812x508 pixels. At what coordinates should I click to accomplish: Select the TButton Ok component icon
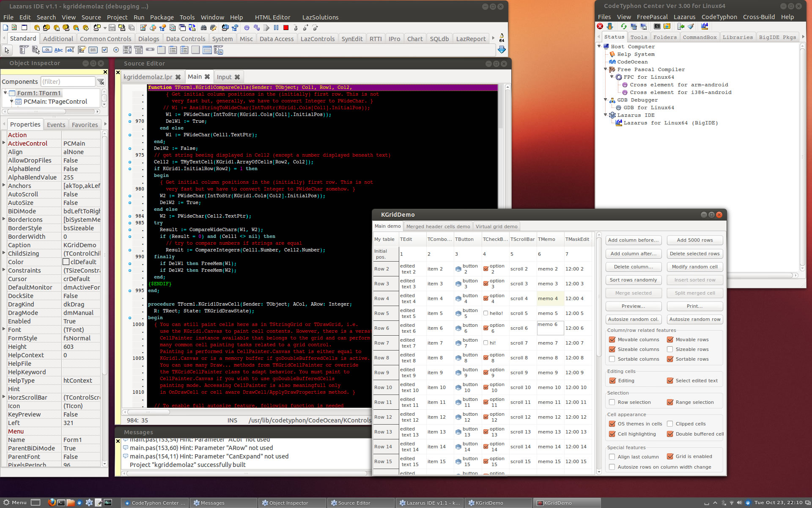(47, 50)
